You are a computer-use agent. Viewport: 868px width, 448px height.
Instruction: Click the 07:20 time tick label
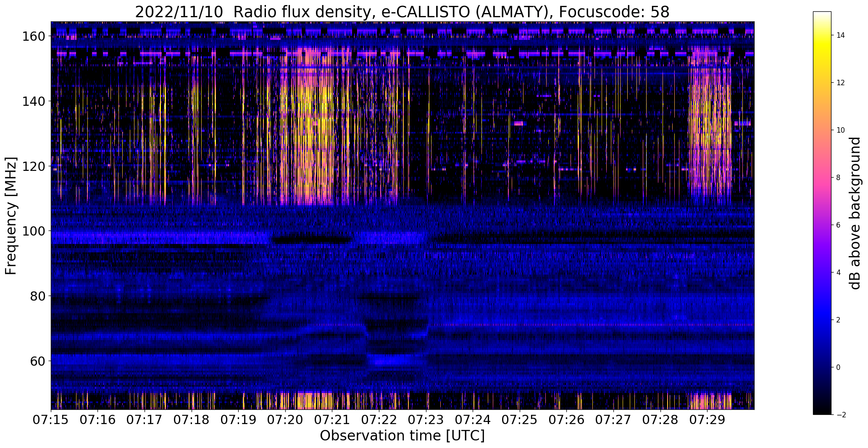[286, 420]
